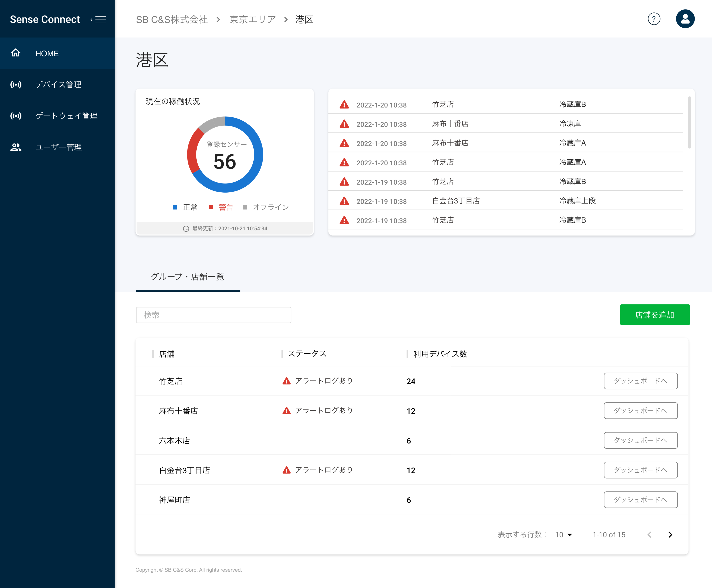Switch to the グループ・店舗一覧 tab
Image resolution: width=712 pixels, height=588 pixels.
188,277
